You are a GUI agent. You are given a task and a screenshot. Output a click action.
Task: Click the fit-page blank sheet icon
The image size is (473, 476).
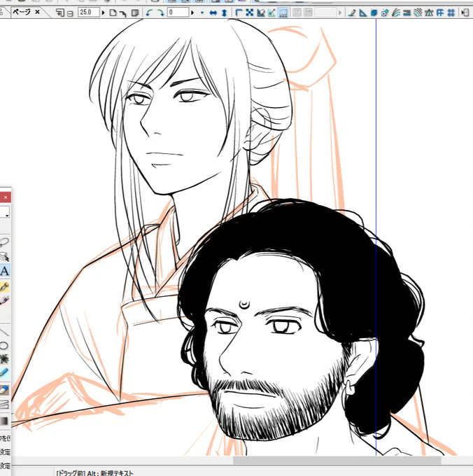coord(113,13)
